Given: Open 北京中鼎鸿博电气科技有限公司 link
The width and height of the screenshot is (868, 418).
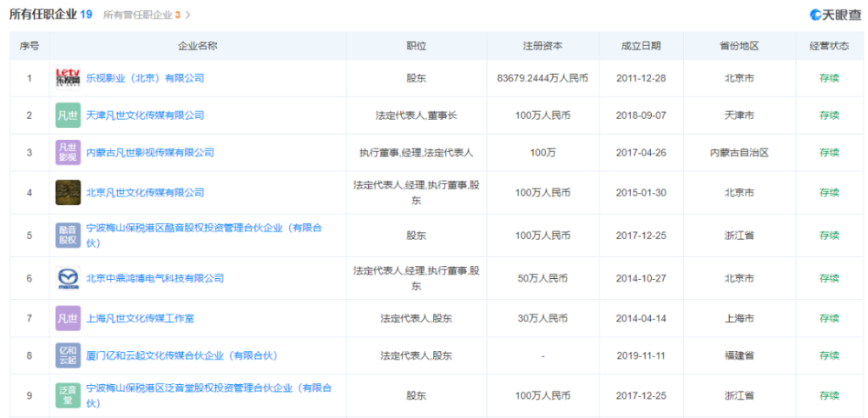Looking at the screenshot, I should [x=155, y=278].
